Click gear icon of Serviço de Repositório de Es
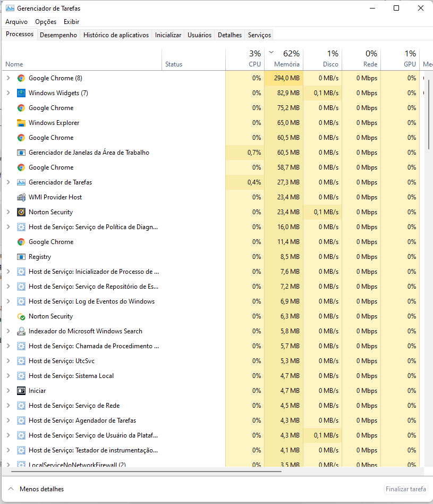Viewport: 433px width, 504px height. (21, 287)
